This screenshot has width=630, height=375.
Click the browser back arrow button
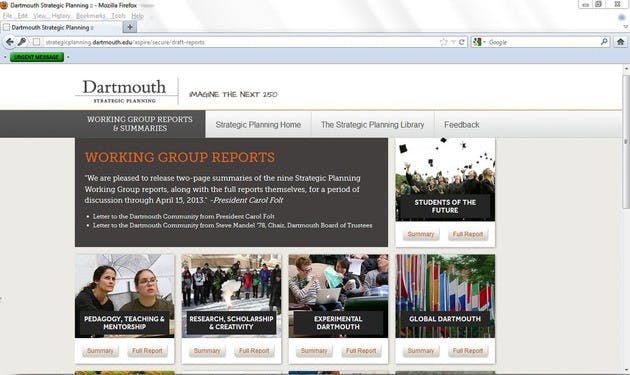pyautogui.click(x=10, y=42)
